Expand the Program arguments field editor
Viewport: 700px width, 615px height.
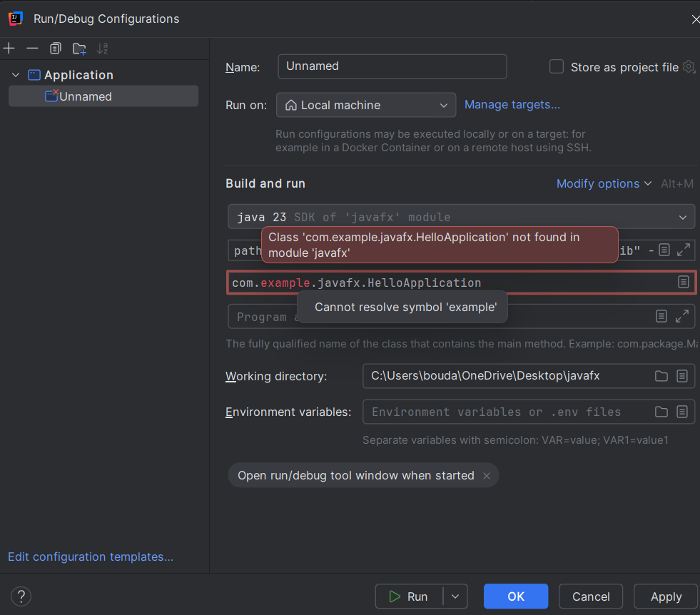[684, 316]
